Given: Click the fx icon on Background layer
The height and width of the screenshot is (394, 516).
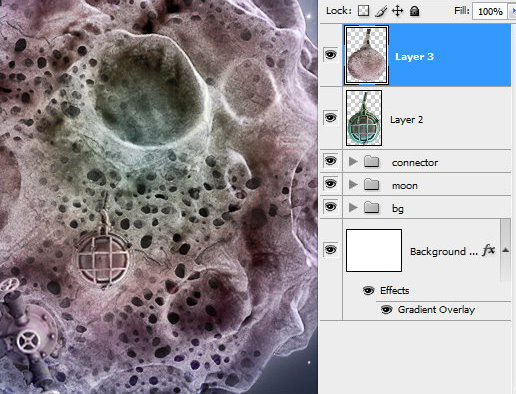Looking at the screenshot, I should click(488, 250).
